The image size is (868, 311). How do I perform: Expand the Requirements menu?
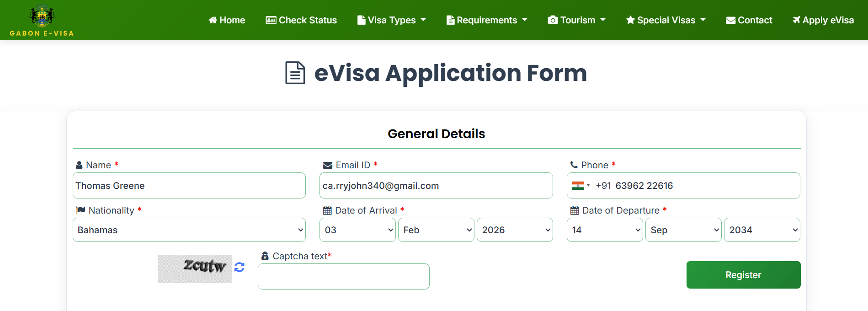click(487, 20)
